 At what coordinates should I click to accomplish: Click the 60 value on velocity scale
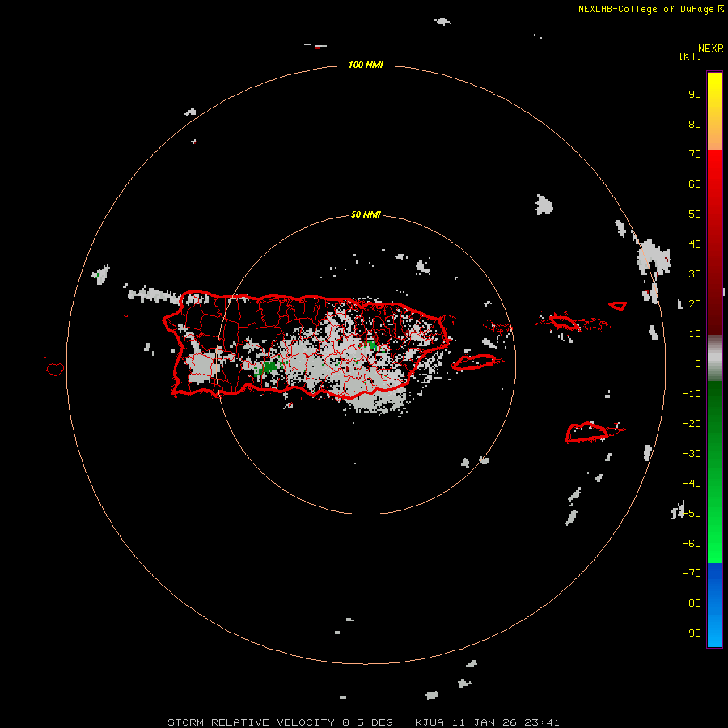(695, 184)
